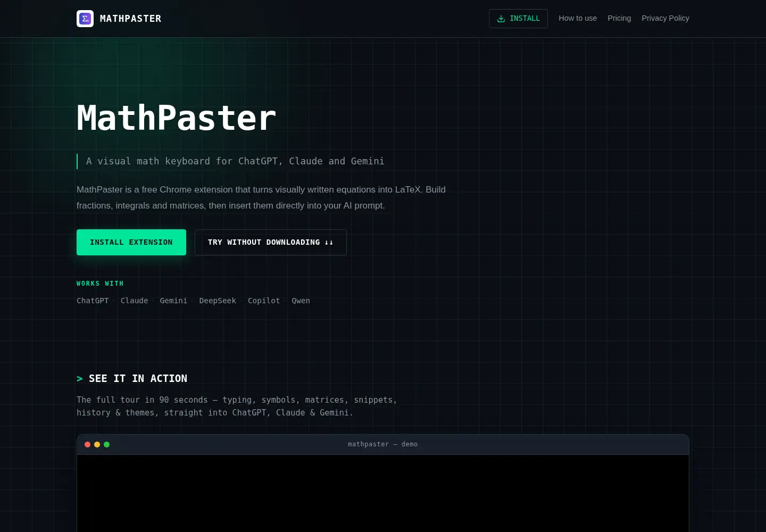
Task: Click the download icon in the Install button
Action: pyautogui.click(x=501, y=19)
